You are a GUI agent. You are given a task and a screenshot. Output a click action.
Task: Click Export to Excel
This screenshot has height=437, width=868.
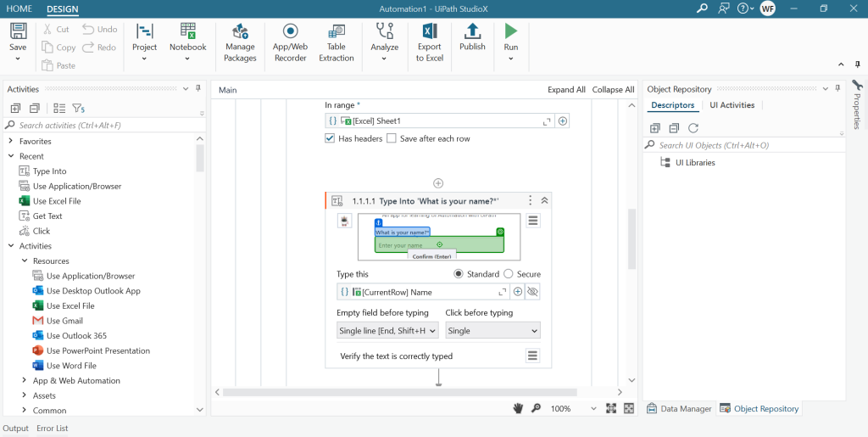point(430,43)
